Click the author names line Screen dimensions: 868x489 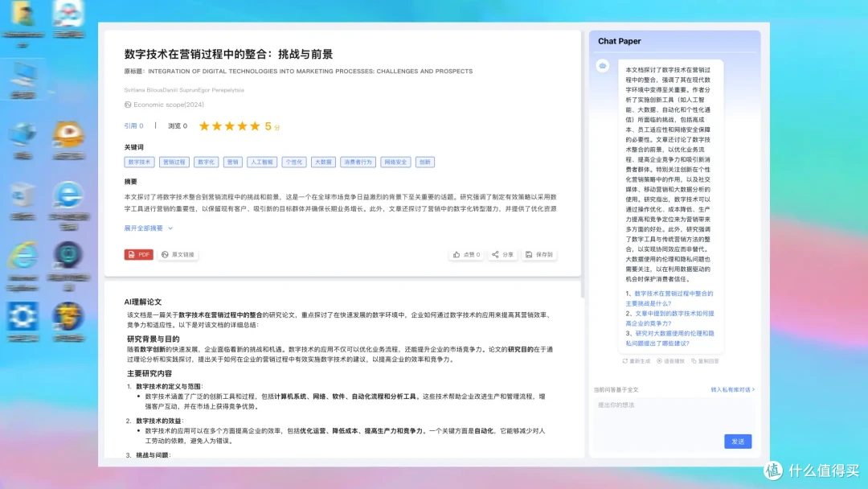click(x=184, y=90)
